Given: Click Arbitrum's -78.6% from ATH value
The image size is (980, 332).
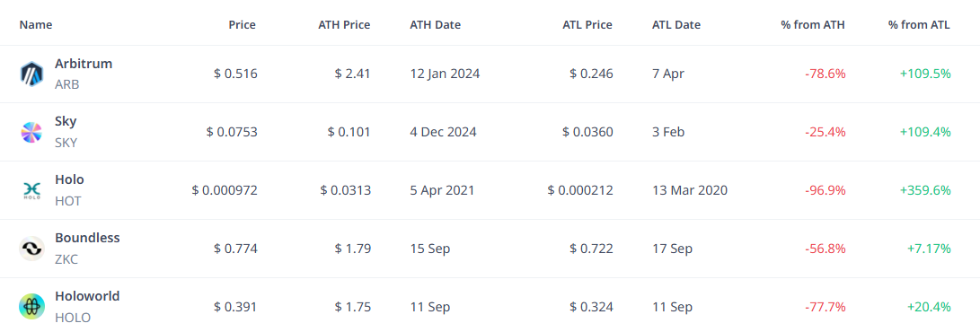Looking at the screenshot, I should pyautogui.click(x=825, y=74).
